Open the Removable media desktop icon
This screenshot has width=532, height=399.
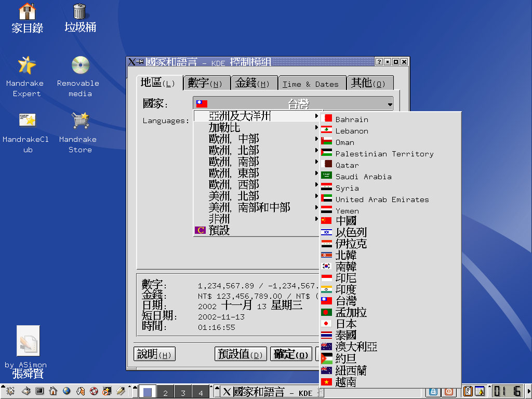pos(79,77)
